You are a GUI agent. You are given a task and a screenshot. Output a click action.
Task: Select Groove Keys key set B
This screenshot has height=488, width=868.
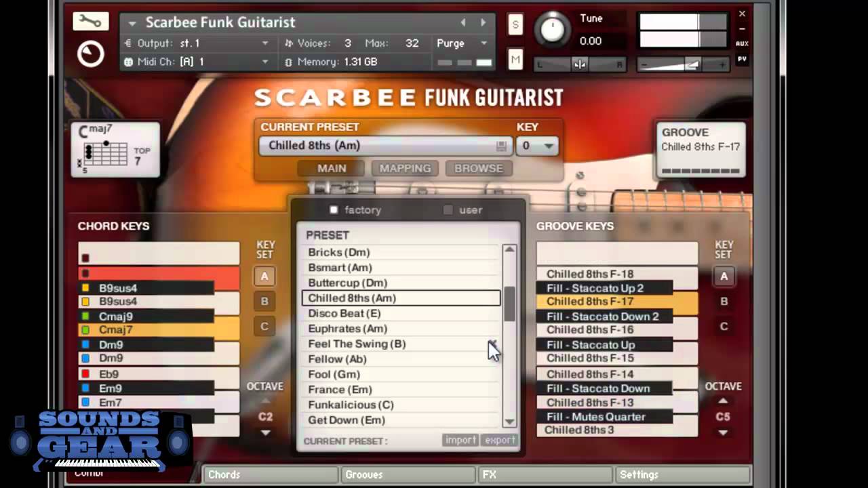tap(724, 302)
